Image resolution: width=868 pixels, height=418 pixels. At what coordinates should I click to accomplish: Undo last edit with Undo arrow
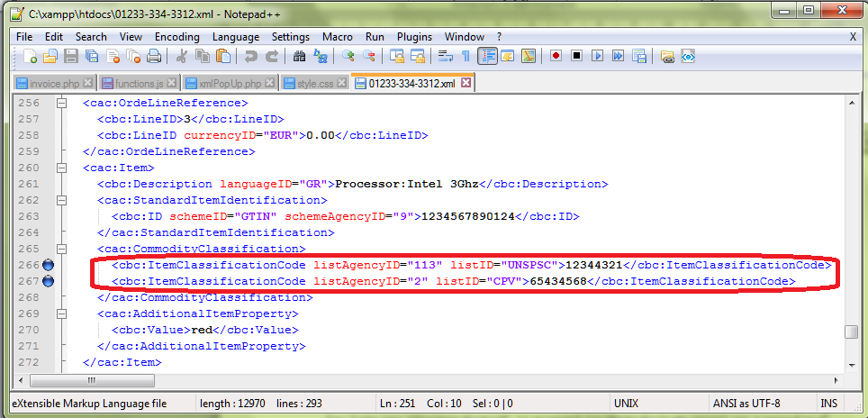point(251,56)
